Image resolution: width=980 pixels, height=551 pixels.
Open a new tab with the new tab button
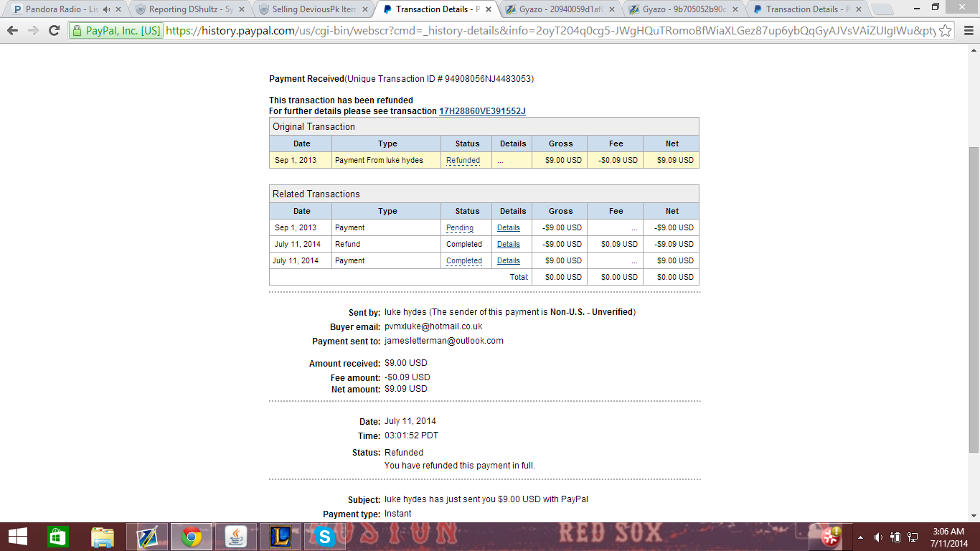[882, 9]
